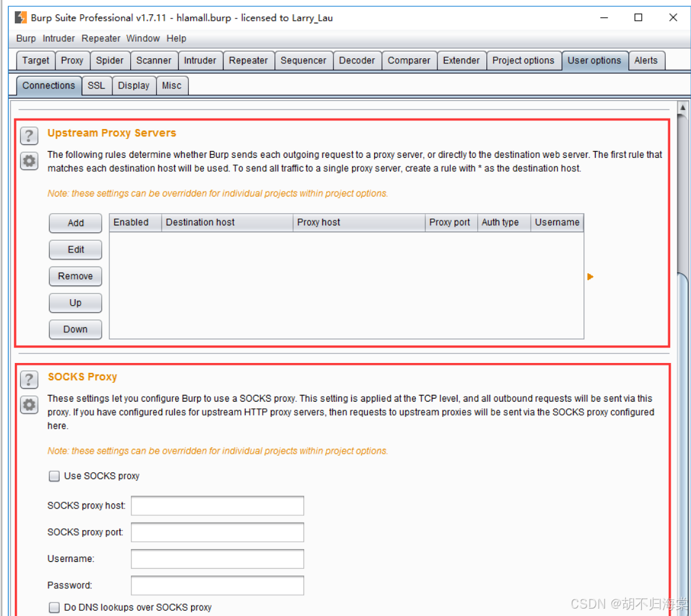Screen dimensions: 691x616
Task: Sort by Username column header
Action: pyautogui.click(x=557, y=222)
